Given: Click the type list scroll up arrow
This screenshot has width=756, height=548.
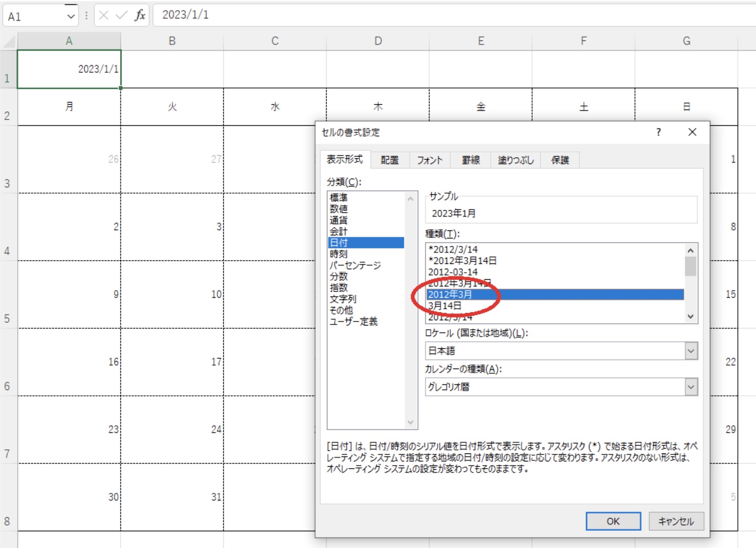Looking at the screenshot, I should point(691,250).
